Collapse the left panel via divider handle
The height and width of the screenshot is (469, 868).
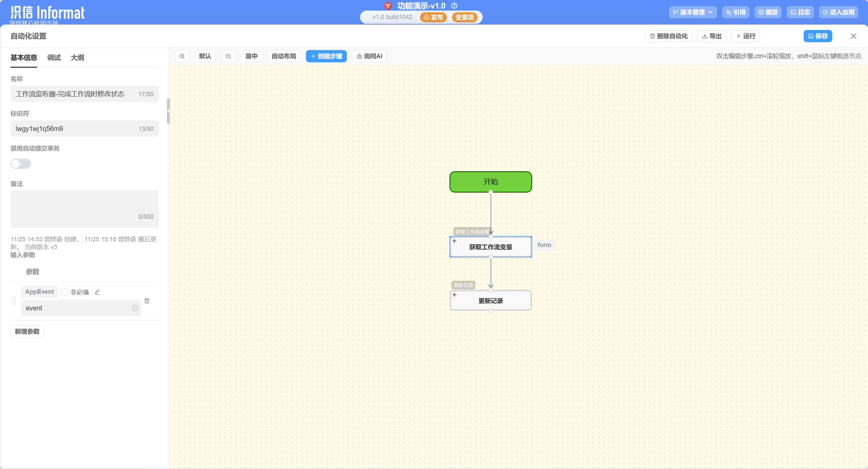tap(168, 111)
